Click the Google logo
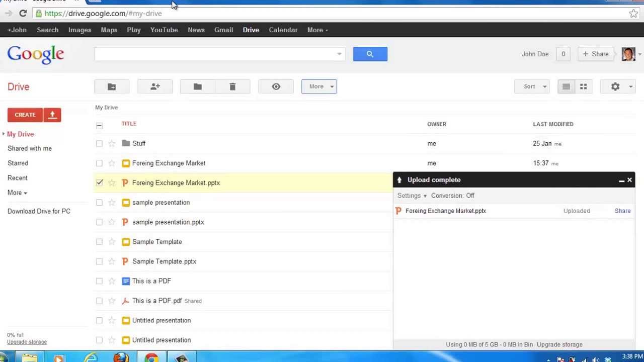Image resolution: width=644 pixels, height=362 pixels. (x=36, y=54)
